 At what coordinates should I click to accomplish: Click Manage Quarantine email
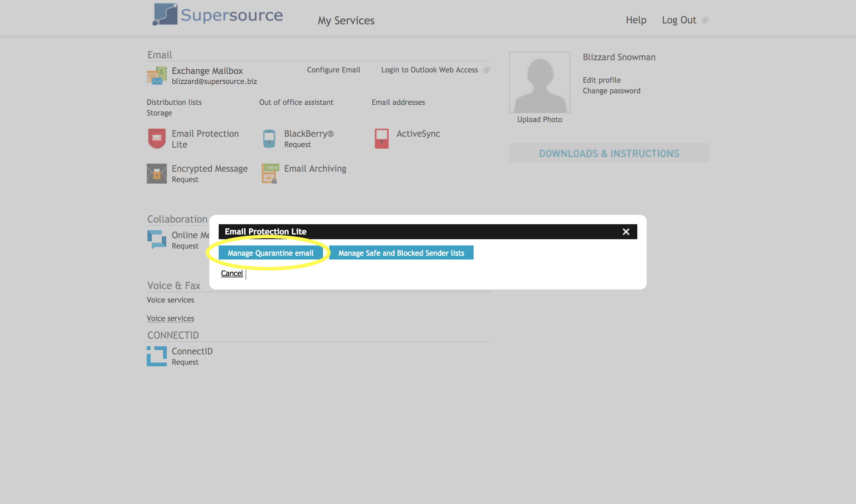point(271,253)
